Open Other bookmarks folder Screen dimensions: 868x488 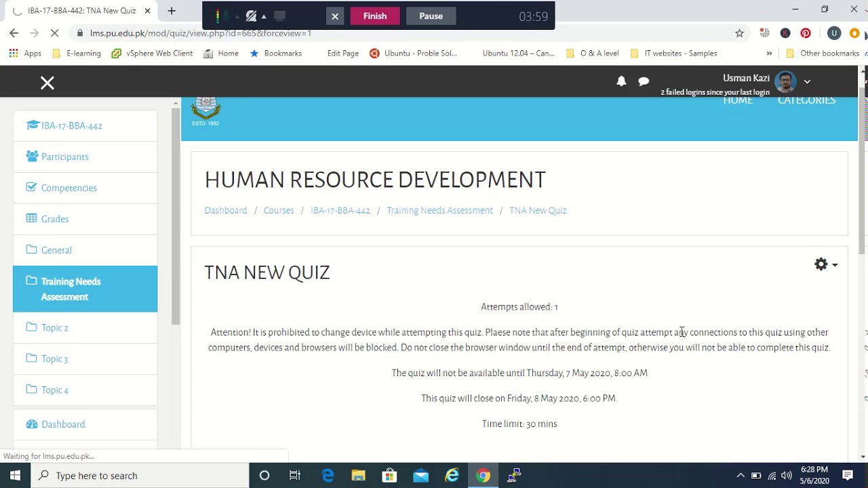click(x=823, y=53)
